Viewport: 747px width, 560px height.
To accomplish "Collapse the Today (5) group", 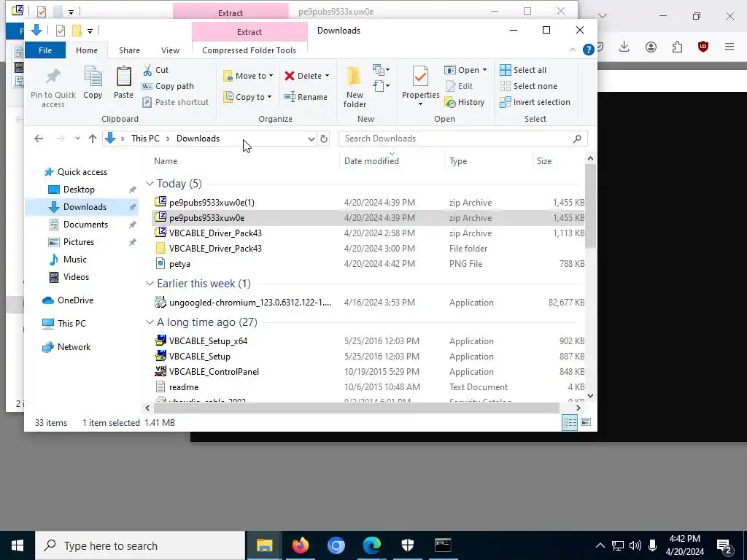I will click(150, 184).
